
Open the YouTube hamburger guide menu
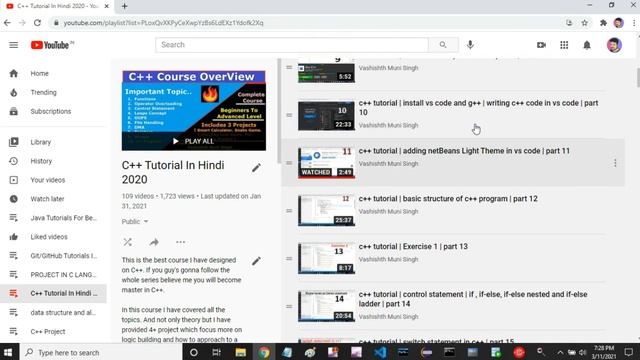point(13,45)
